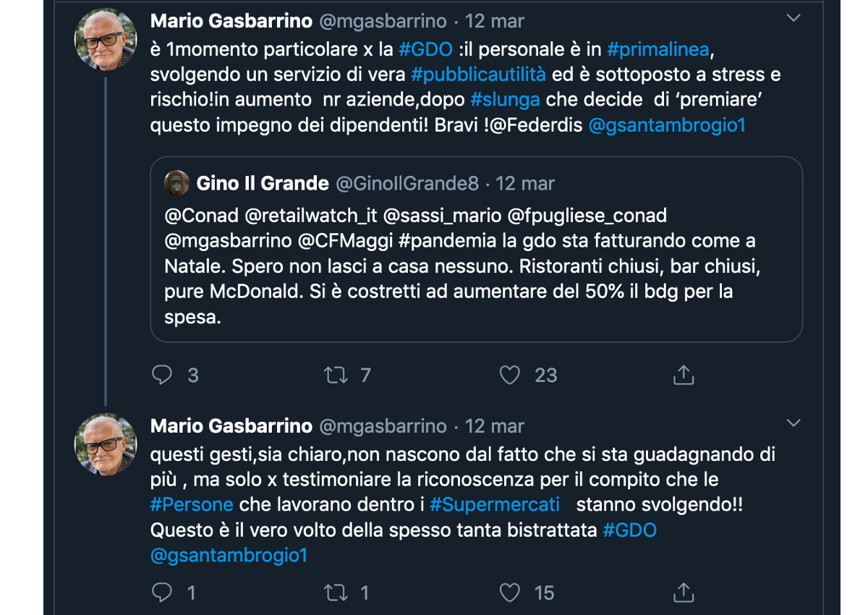Reply to the second tweet with 1 reply
868x615 pixels.
(163, 593)
